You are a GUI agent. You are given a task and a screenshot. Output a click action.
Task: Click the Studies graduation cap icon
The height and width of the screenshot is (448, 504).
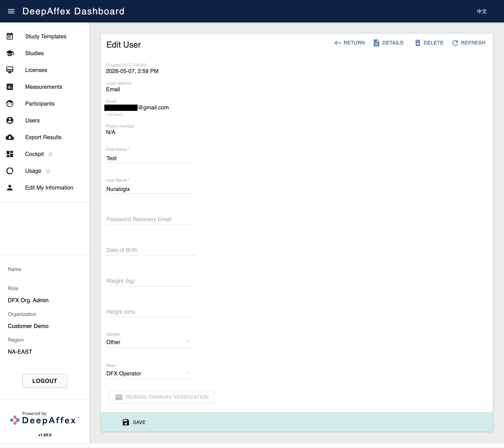tap(10, 53)
